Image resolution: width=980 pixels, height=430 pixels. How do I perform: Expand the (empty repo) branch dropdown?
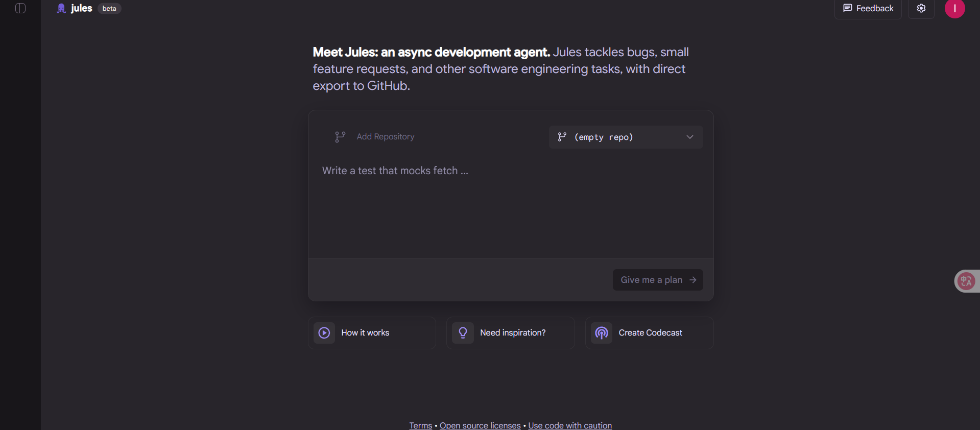pos(626,137)
